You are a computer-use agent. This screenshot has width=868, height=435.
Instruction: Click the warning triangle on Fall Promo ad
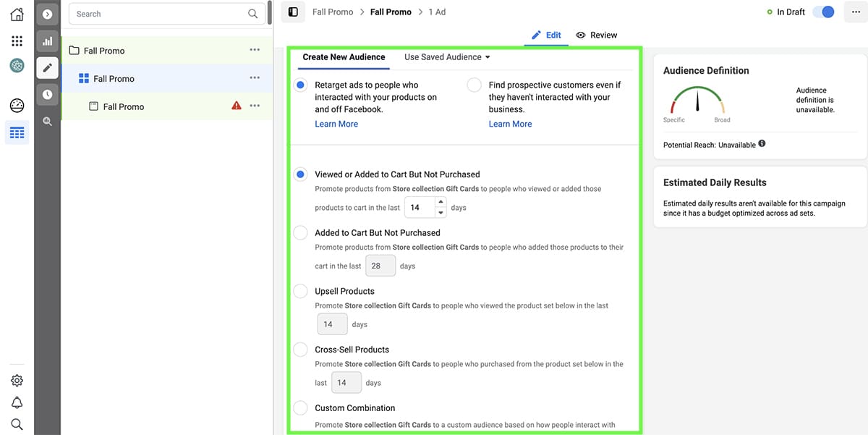(x=236, y=106)
